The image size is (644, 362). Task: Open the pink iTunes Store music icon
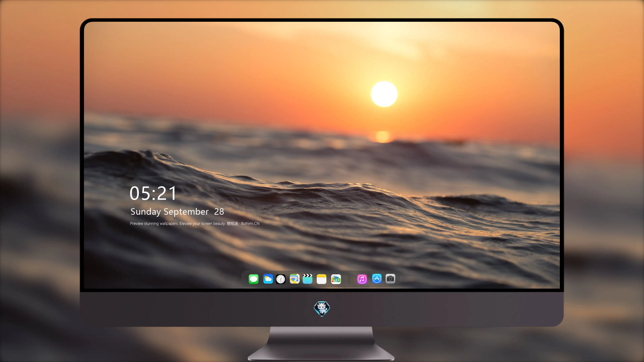point(362,279)
